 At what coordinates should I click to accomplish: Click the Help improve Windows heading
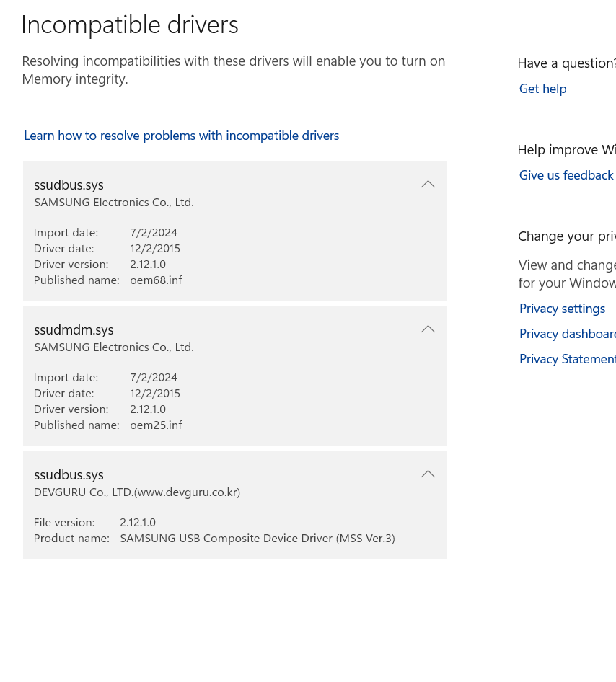[566, 150]
